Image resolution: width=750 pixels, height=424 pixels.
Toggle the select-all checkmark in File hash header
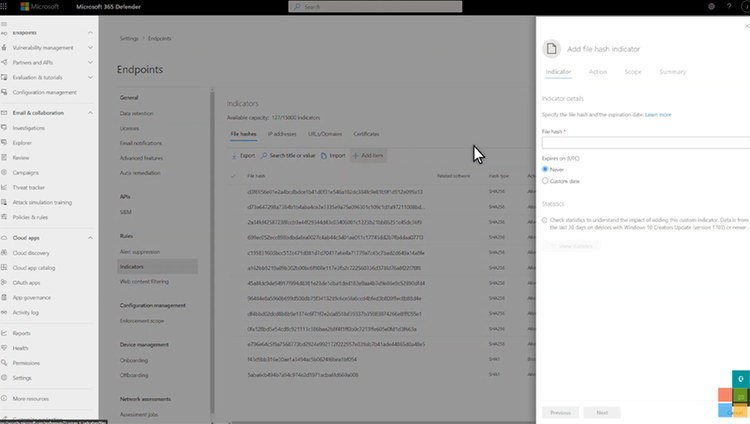(233, 176)
